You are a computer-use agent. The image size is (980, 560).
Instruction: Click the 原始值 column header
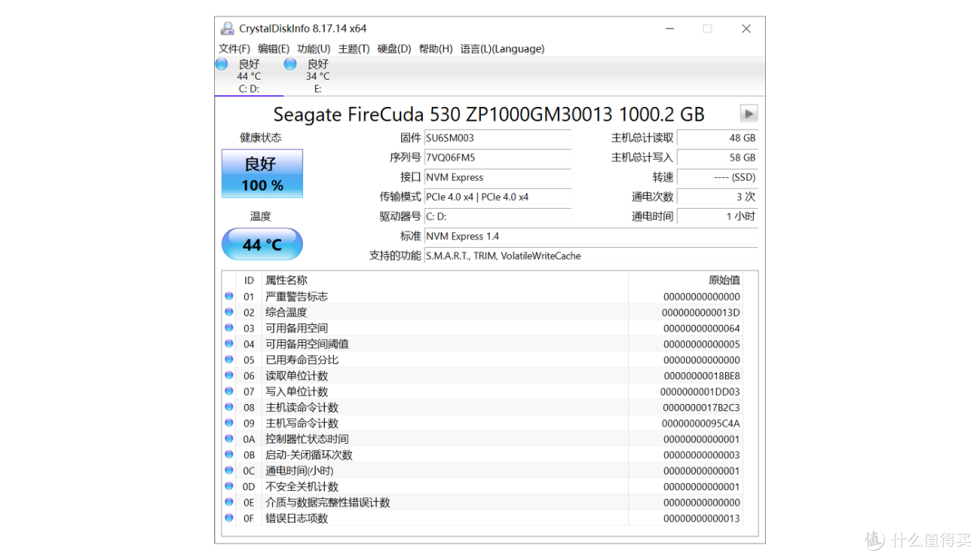724,280
